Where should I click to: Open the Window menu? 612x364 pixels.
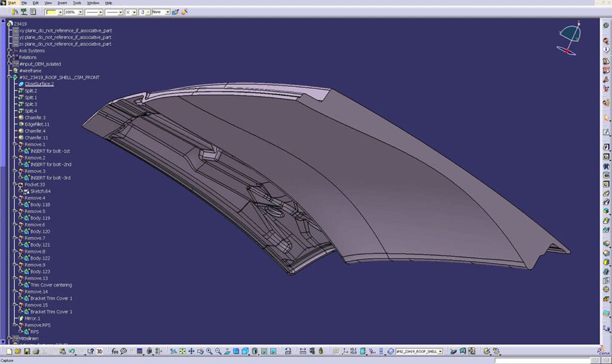click(93, 3)
